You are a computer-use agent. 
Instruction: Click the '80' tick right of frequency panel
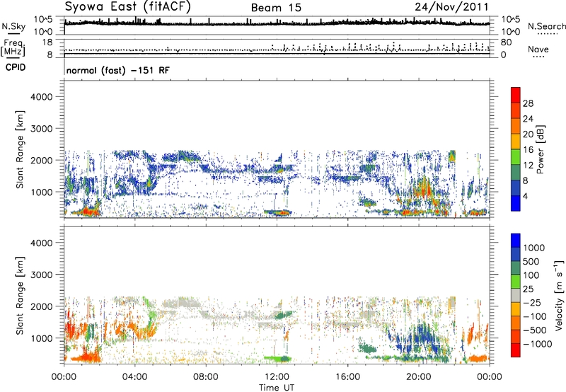(x=506, y=42)
